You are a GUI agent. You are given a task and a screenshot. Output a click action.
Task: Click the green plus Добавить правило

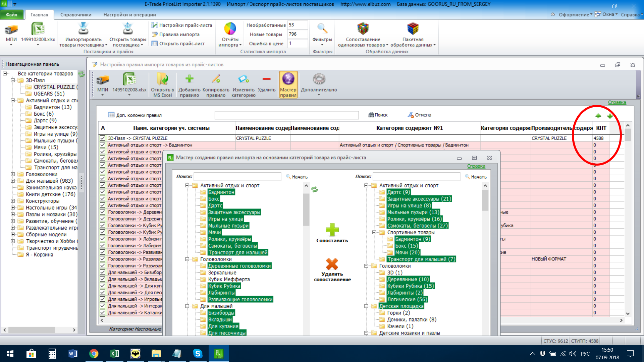(x=190, y=79)
